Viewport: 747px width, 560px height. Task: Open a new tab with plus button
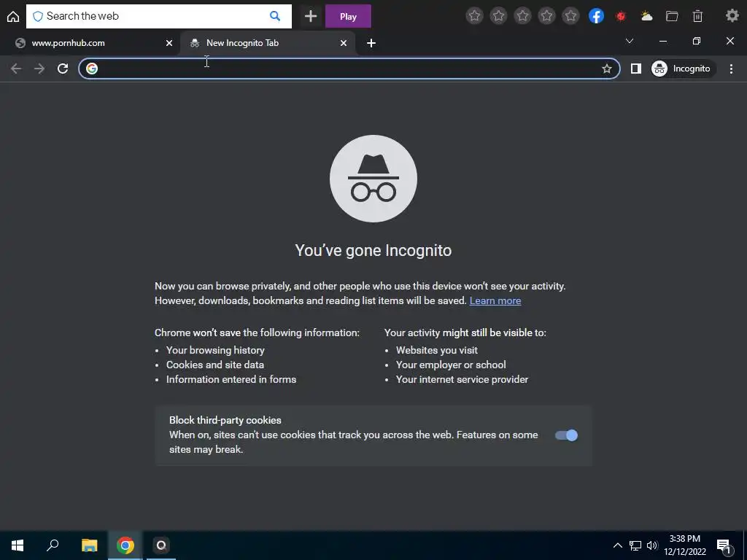(371, 43)
